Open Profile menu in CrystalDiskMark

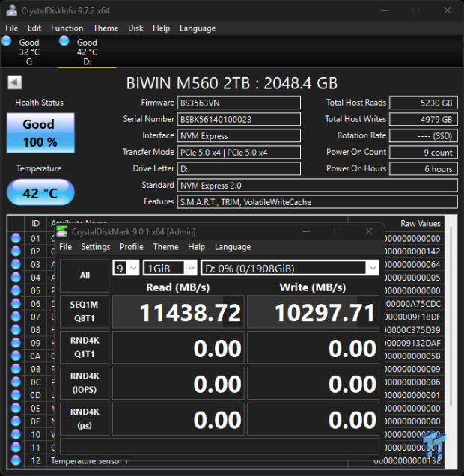132,247
